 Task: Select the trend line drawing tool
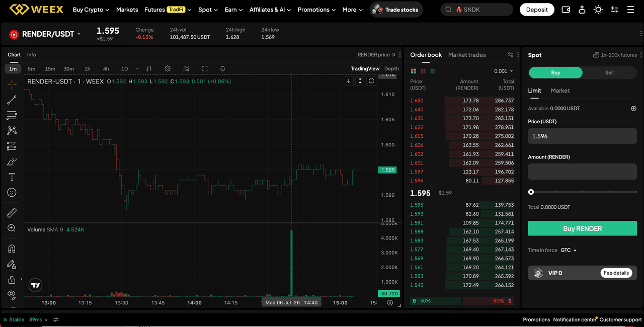click(12, 100)
